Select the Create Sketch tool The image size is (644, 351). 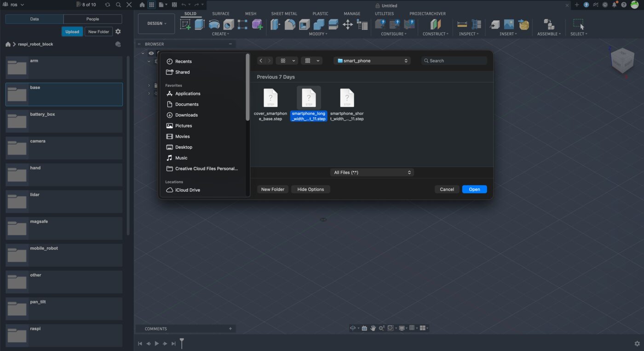pos(185,24)
